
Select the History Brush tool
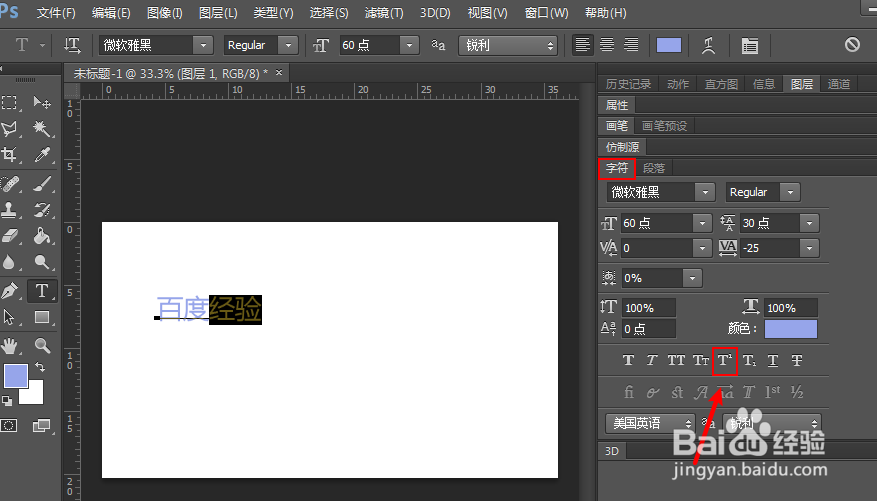[42, 210]
